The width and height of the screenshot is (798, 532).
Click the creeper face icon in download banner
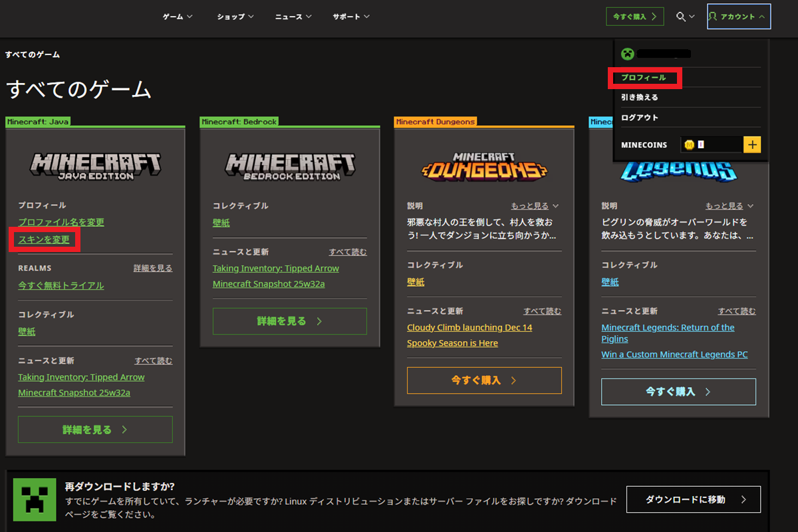coord(36,499)
